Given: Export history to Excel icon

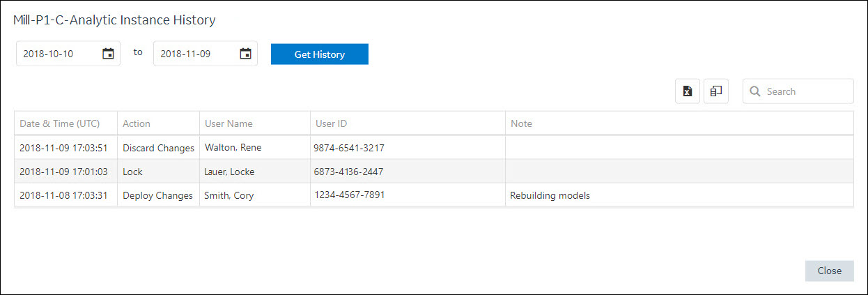Looking at the screenshot, I should click(688, 91).
